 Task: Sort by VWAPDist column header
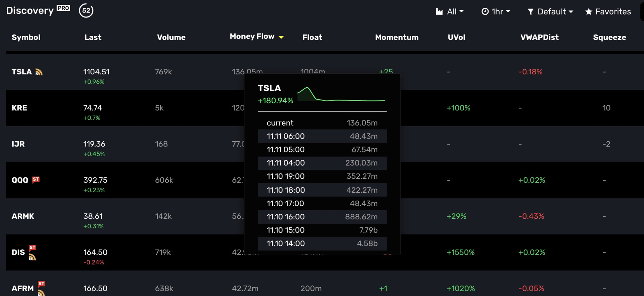coord(539,37)
